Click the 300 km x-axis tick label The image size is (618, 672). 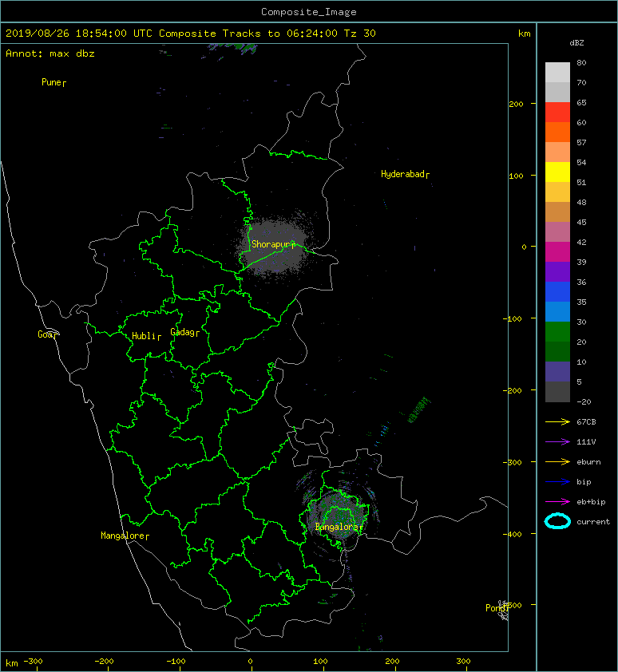tap(463, 662)
